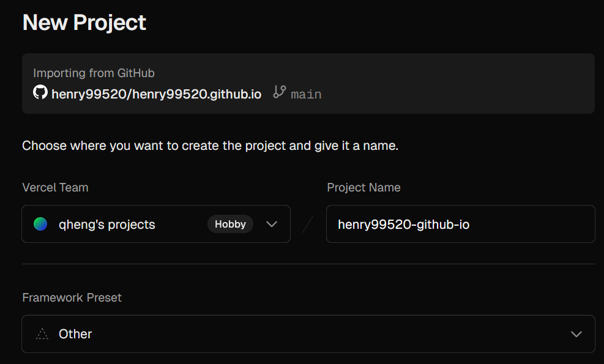Focus the Project Name input field
604x364 pixels.
pyautogui.click(x=460, y=225)
